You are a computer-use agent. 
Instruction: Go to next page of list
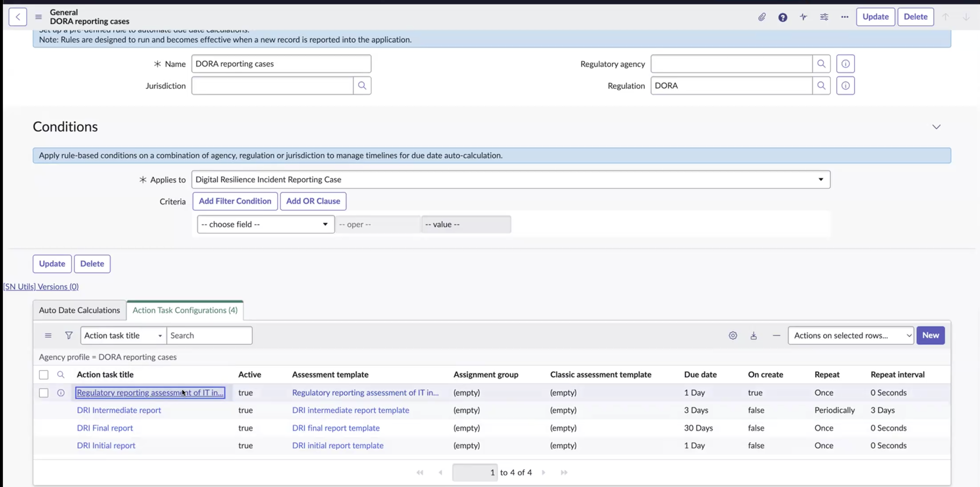[x=543, y=472]
